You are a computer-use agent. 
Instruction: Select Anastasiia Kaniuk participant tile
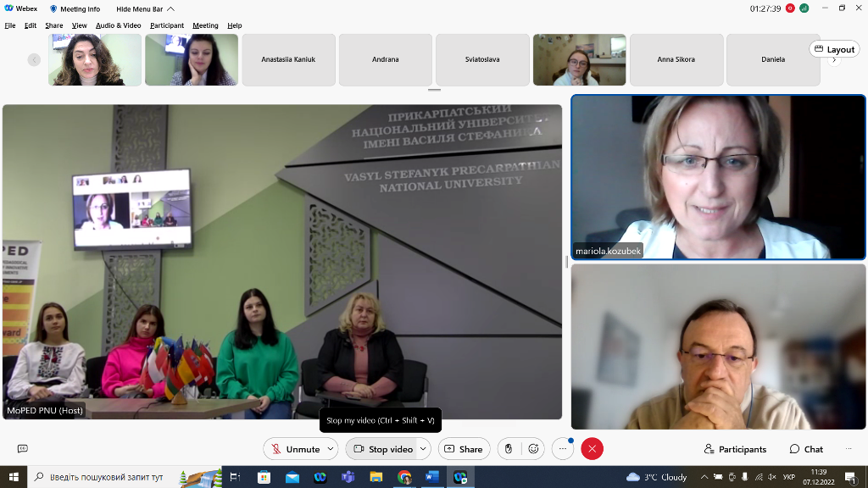click(288, 59)
